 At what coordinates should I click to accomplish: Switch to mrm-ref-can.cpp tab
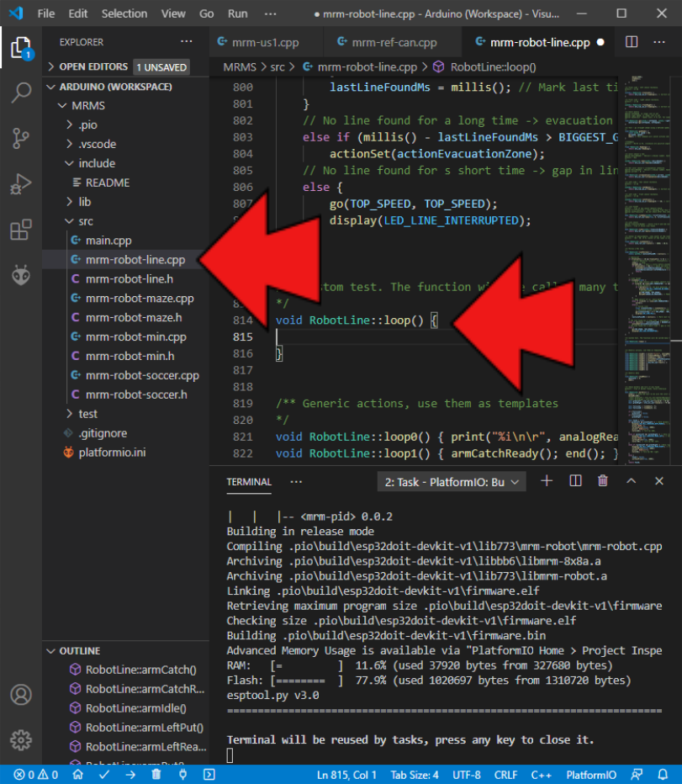pyautogui.click(x=394, y=43)
